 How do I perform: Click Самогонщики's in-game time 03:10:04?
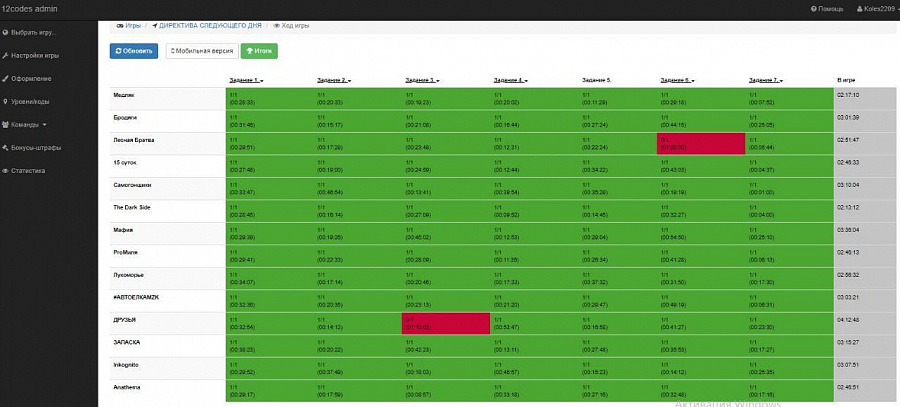(848, 185)
